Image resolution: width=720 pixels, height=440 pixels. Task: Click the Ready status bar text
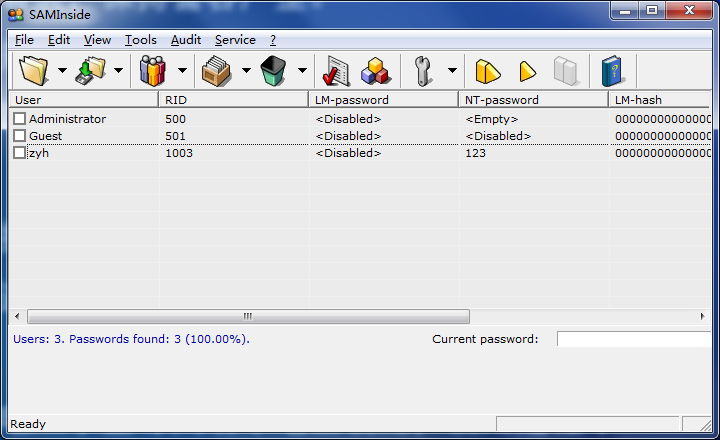tap(28, 424)
